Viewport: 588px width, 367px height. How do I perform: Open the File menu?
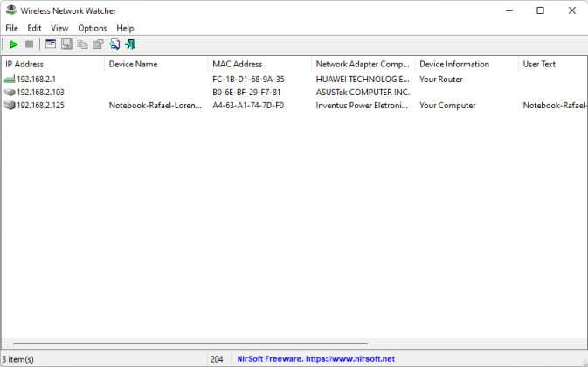[x=11, y=28]
